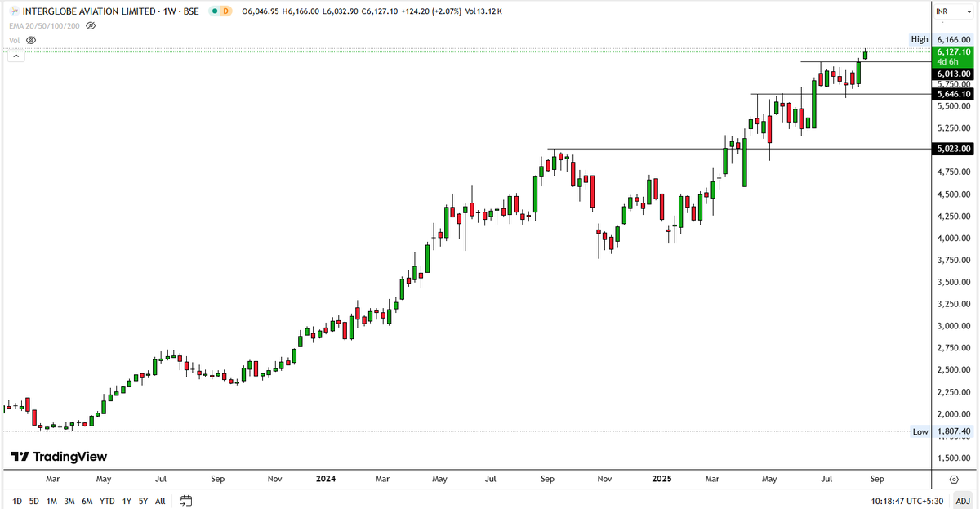Select the 3M time range
Image resolution: width=980 pixels, height=509 pixels.
pos(69,500)
